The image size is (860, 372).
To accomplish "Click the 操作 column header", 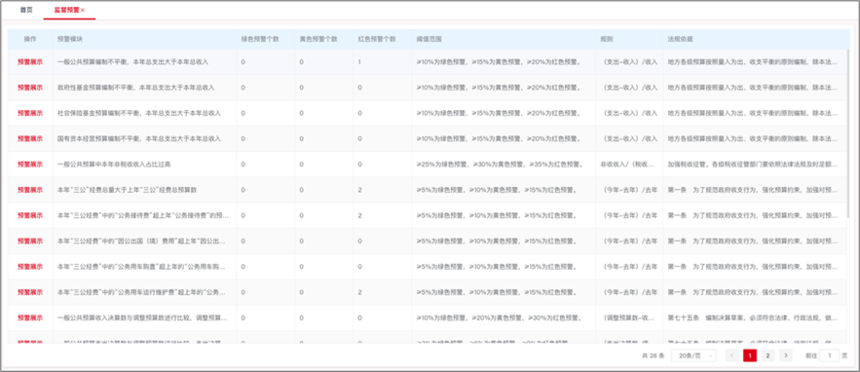I will click(30, 40).
